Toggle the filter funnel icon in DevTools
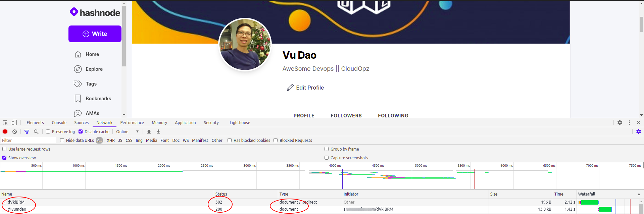The width and height of the screenshot is (644, 214). 27,131
